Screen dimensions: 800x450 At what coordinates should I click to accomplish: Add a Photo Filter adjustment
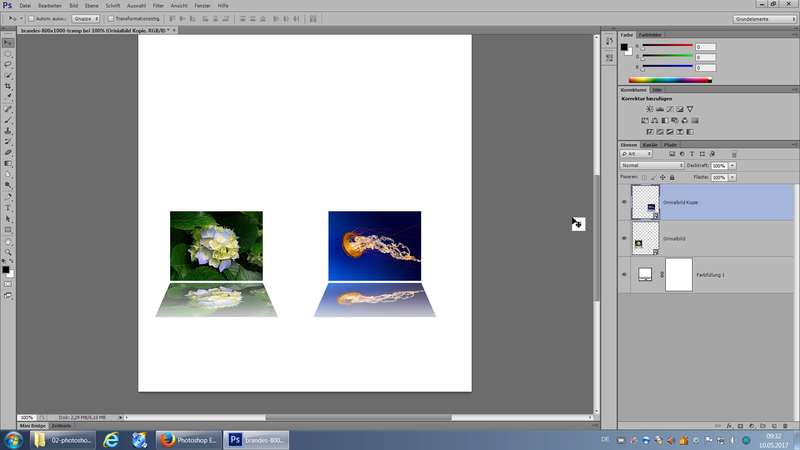674,121
